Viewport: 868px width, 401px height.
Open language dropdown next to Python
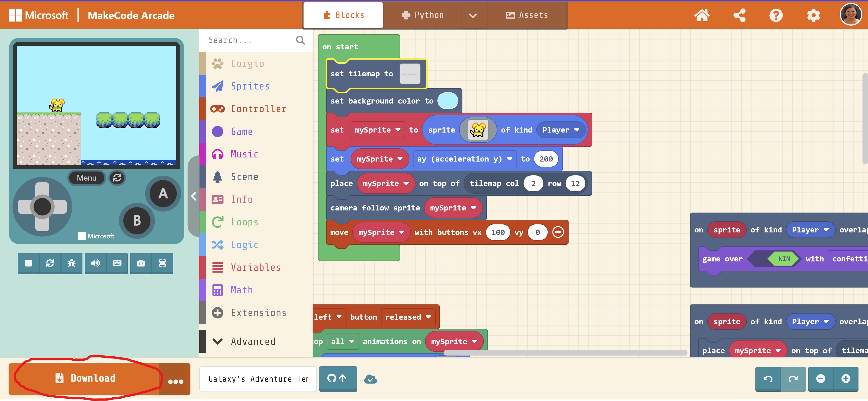(473, 15)
